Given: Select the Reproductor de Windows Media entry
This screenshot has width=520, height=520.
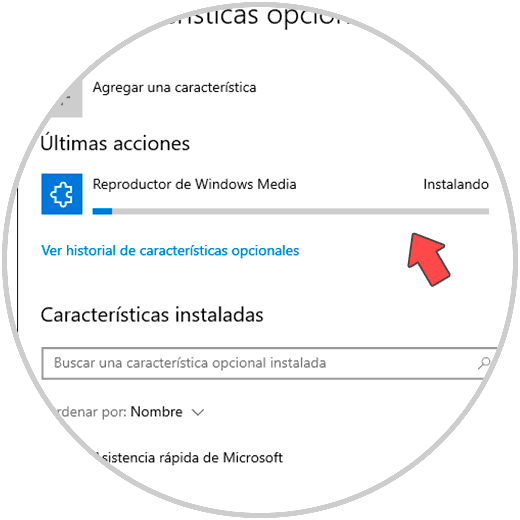Looking at the screenshot, I should 194,184.
